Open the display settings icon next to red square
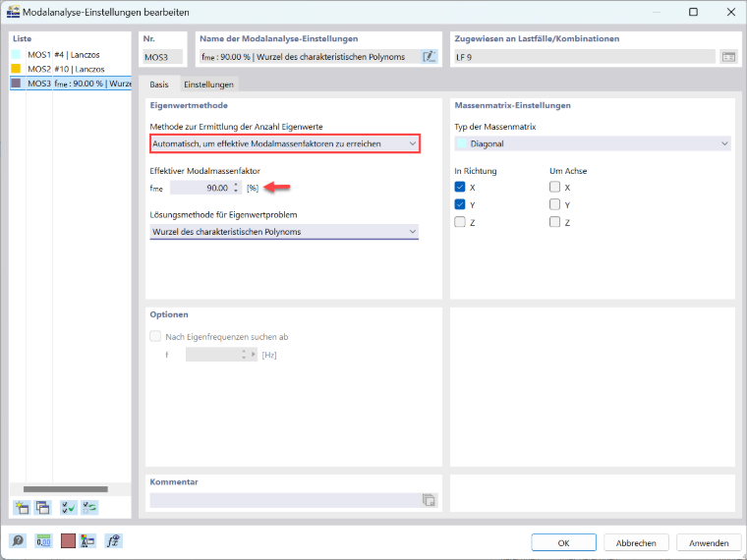 pos(87,541)
